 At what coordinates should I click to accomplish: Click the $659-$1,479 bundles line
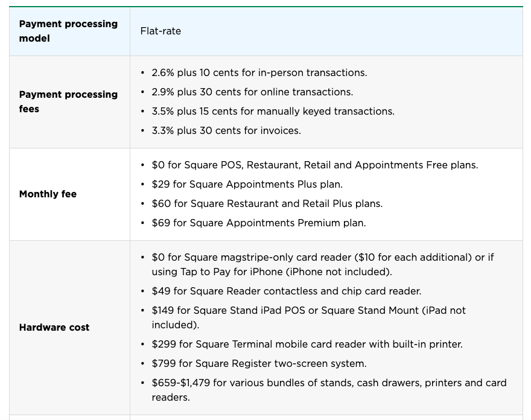tap(329, 390)
